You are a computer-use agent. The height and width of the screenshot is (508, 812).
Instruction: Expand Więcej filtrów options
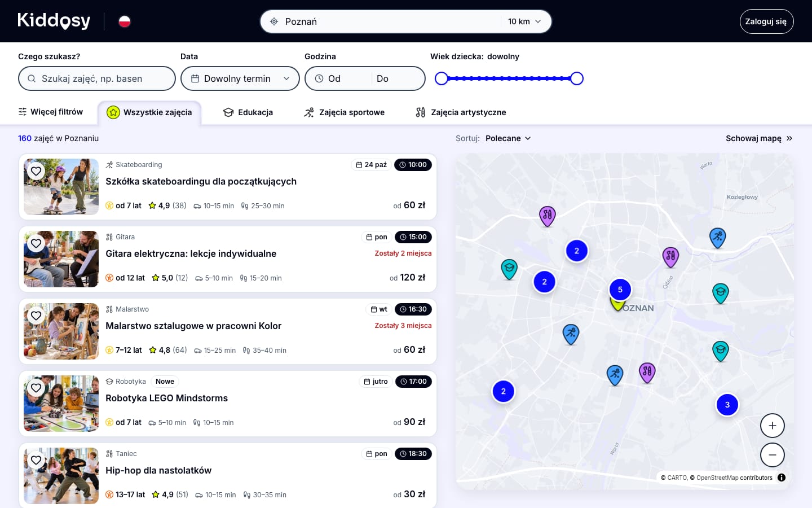tap(51, 112)
